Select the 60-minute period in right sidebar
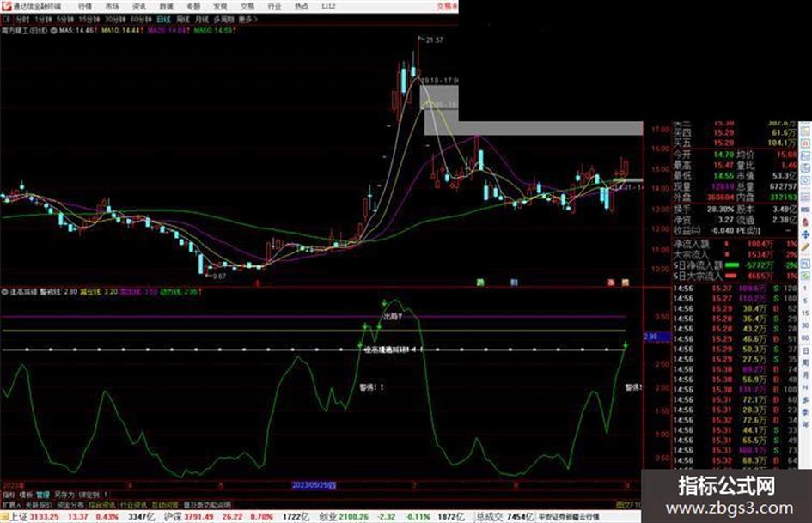 pos(806,338)
